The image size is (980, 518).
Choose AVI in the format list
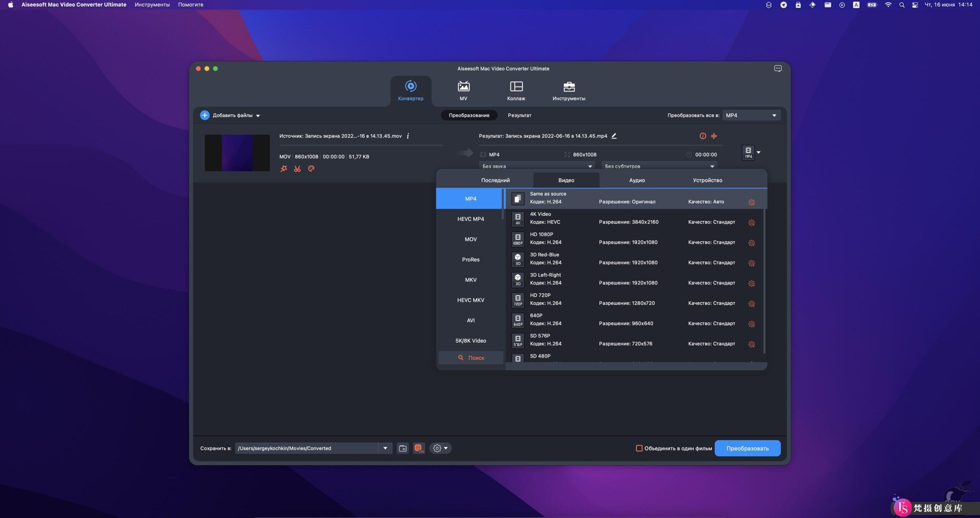[470, 320]
